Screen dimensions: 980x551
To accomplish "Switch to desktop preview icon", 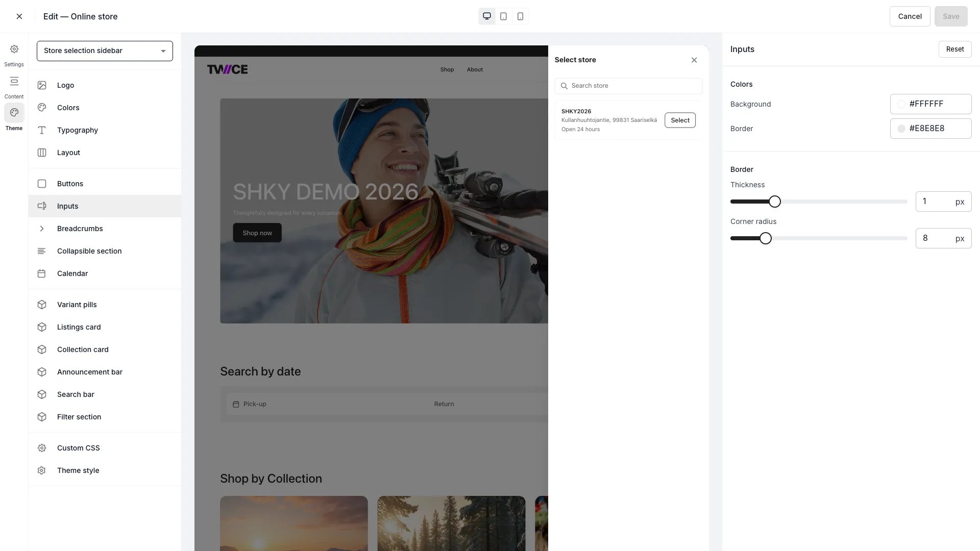I will pyautogui.click(x=487, y=16).
